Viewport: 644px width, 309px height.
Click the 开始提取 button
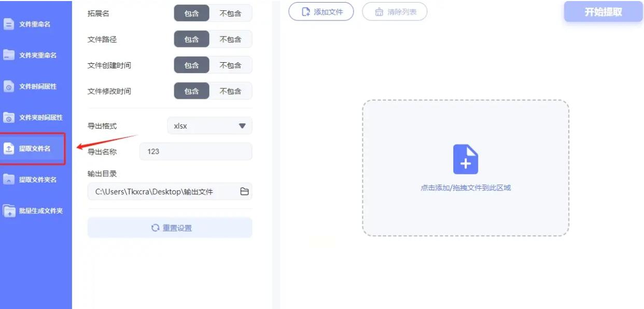point(604,12)
